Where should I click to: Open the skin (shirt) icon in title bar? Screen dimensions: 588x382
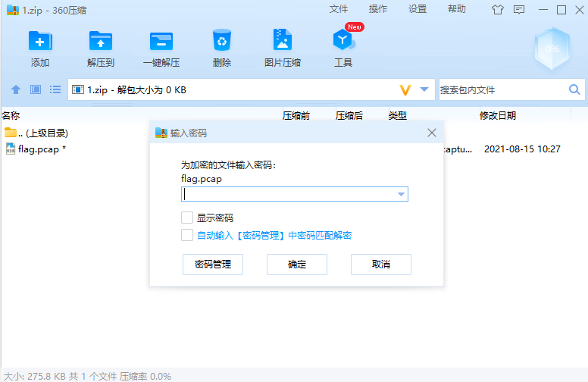(498, 9)
